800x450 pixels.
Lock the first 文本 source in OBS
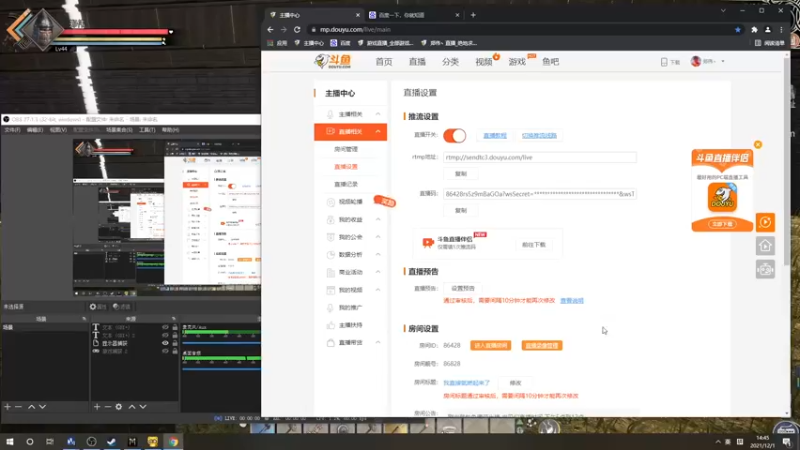click(x=175, y=327)
